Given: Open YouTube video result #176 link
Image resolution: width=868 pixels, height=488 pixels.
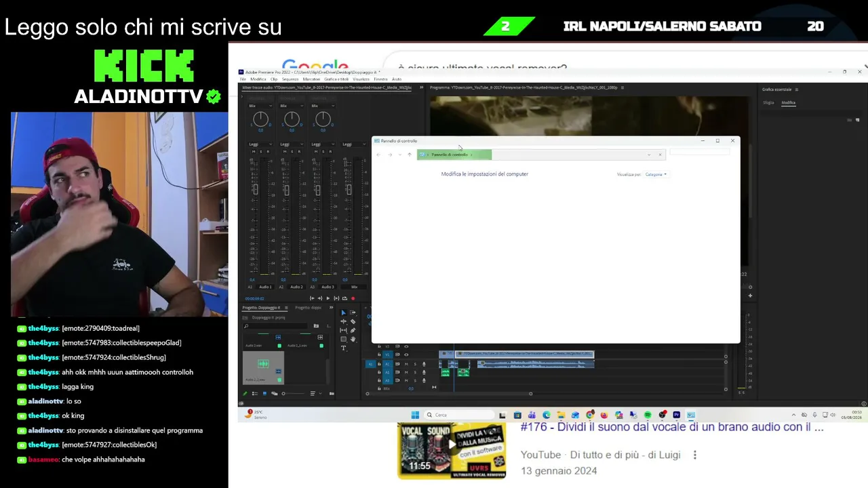Looking at the screenshot, I should [x=672, y=427].
